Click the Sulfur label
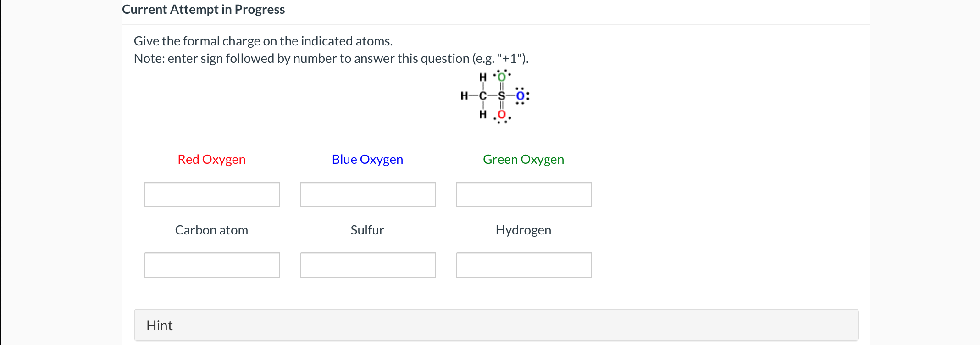 pos(367,230)
